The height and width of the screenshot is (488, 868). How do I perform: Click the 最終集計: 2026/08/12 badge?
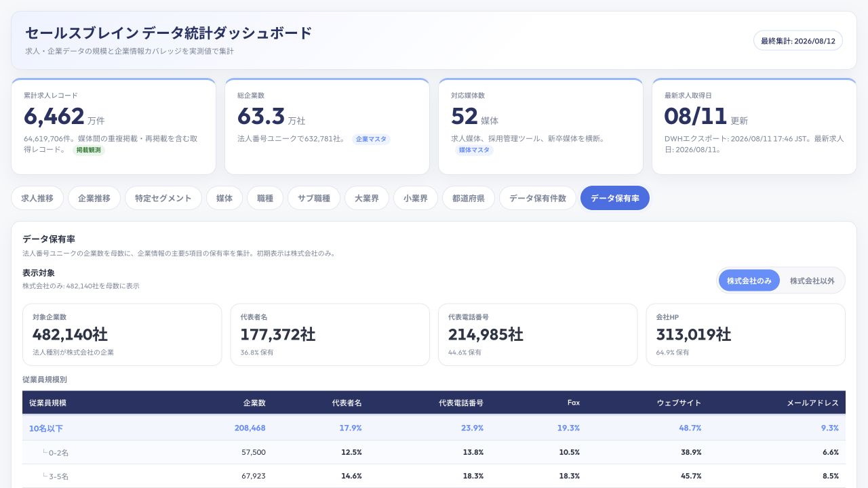[798, 41]
